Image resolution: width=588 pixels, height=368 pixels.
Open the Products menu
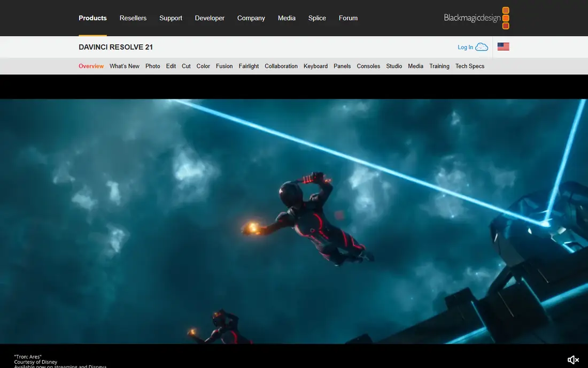[92, 18]
